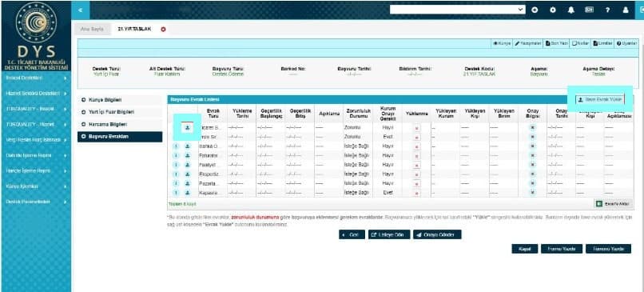Click the red Yüklenme X in Banka row
The width and height of the screenshot is (644, 292).
[417, 147]
